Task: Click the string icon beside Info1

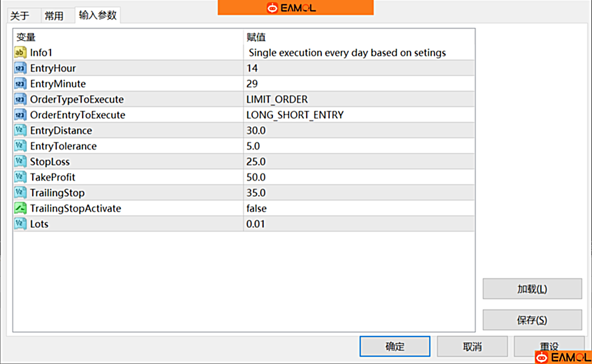Action: tap(20, 52)
